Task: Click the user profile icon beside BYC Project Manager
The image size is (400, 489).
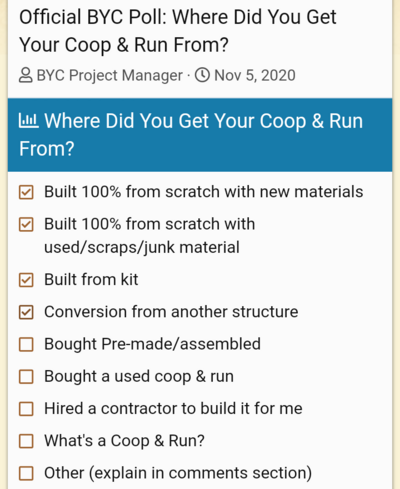Action: pos(26,75)
